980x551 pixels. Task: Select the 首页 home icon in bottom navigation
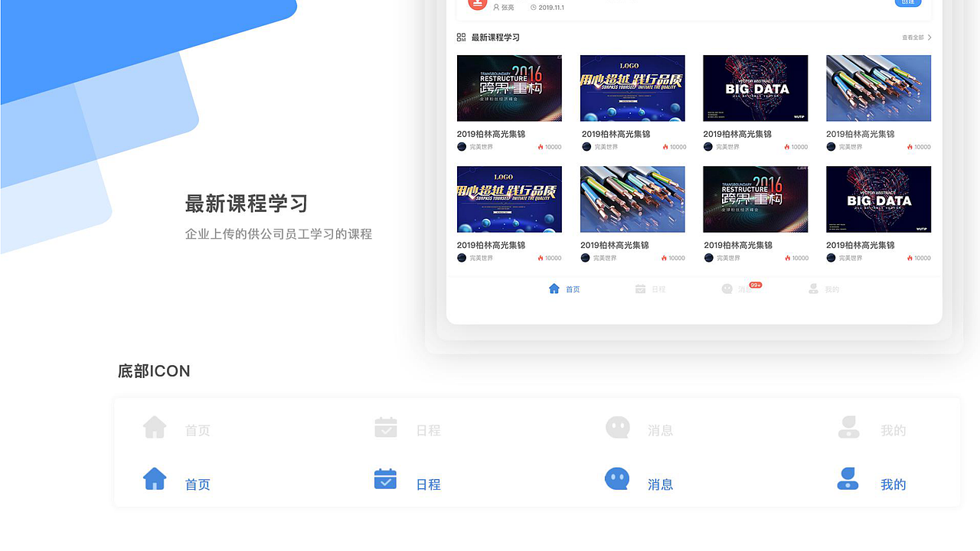pyautogui.click(x=554, y=289)
